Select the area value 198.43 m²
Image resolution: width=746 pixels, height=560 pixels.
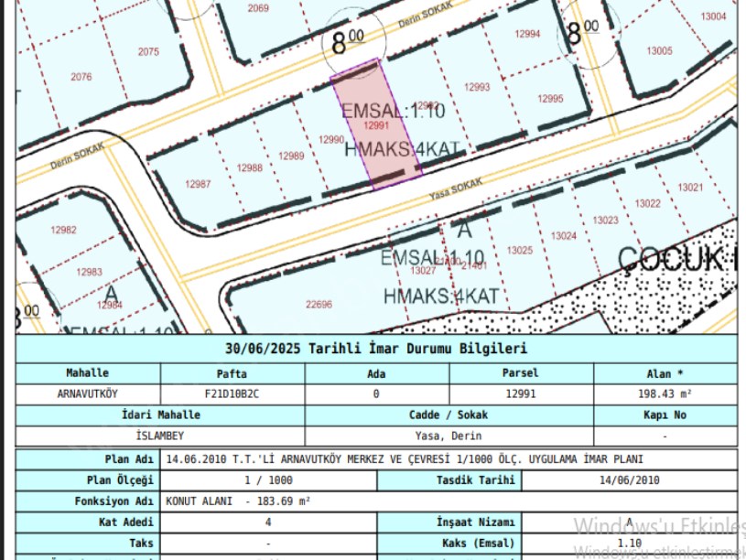coord(665,394)
